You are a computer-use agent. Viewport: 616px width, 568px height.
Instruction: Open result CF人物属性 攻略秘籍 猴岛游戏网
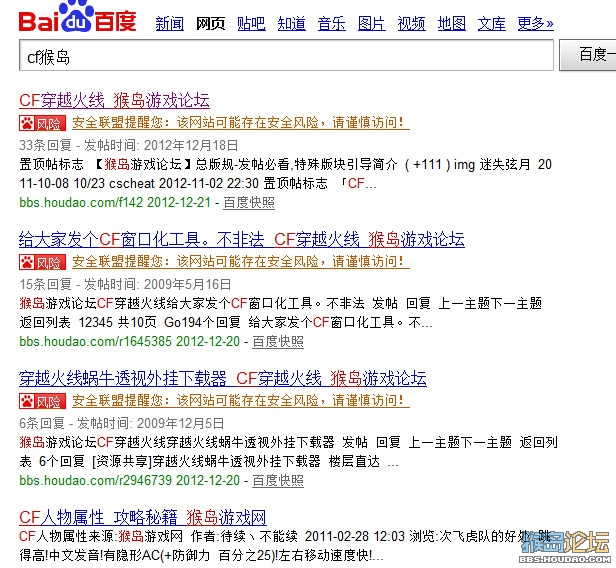(x=143, y=517)
